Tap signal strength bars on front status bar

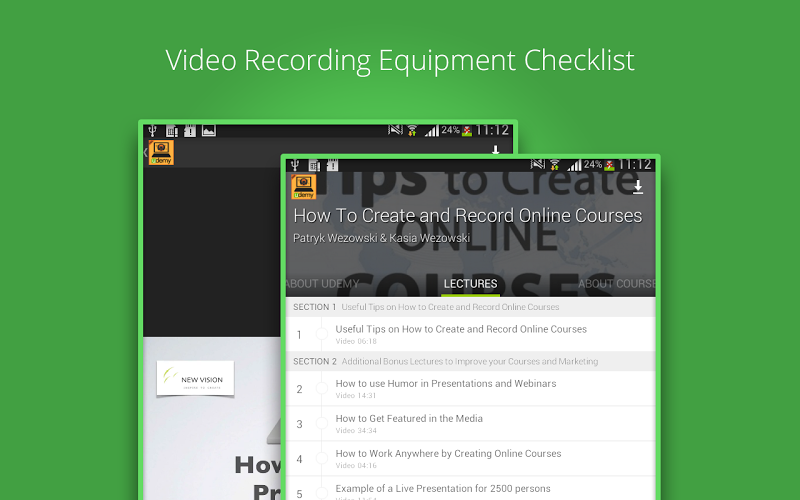click(574, 165)
